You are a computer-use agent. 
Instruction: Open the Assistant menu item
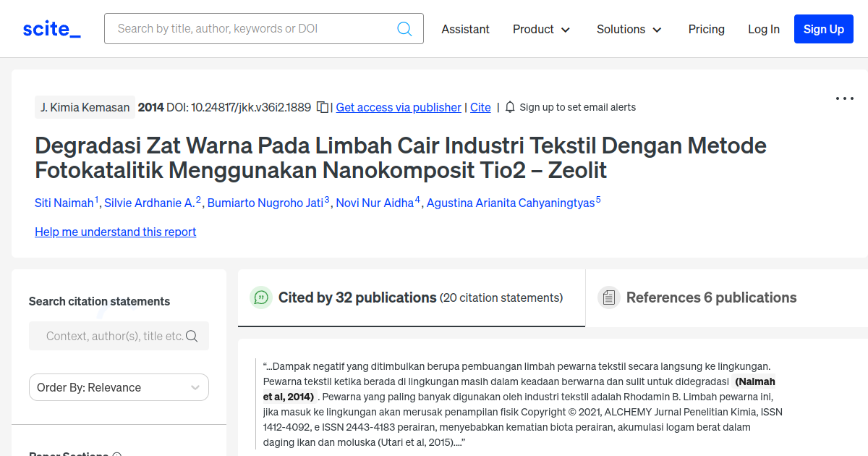pos(465,29)
